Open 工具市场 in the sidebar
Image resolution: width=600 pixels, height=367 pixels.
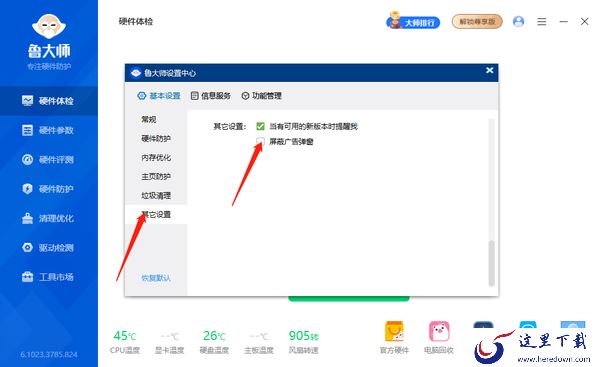pos(49,277)
